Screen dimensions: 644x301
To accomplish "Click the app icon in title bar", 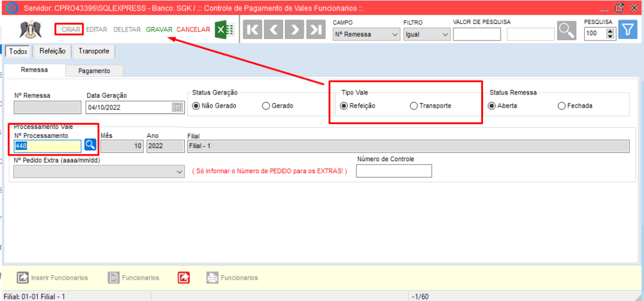I will coord(13,8).
